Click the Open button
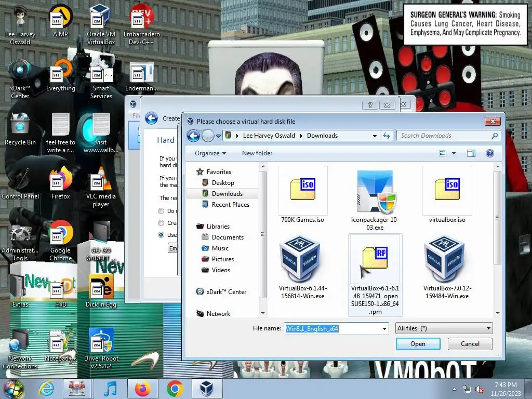The width and height of the screenshot is (532, 399). [418, 344]
